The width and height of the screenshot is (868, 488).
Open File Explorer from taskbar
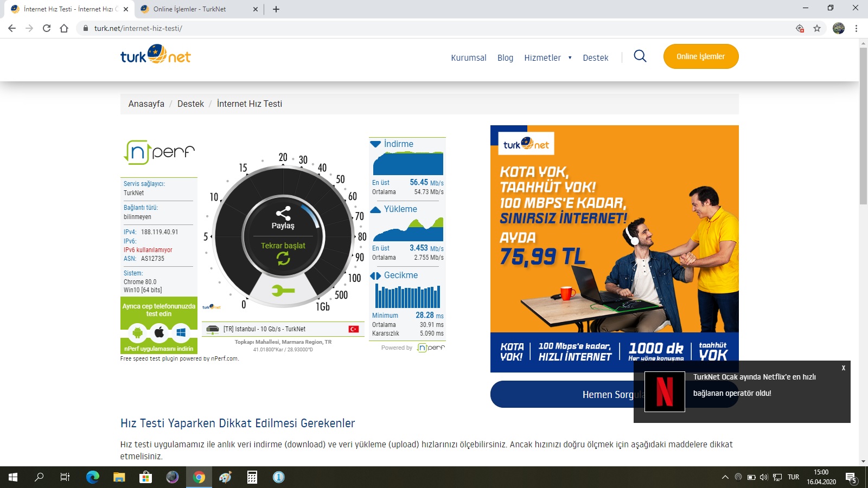pos(119,477)
